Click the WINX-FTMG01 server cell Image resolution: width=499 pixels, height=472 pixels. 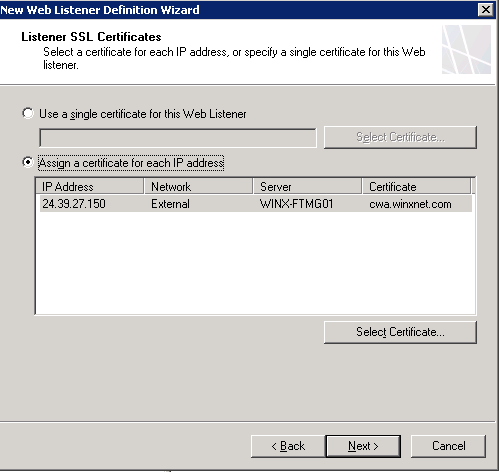tap(296, 204)
